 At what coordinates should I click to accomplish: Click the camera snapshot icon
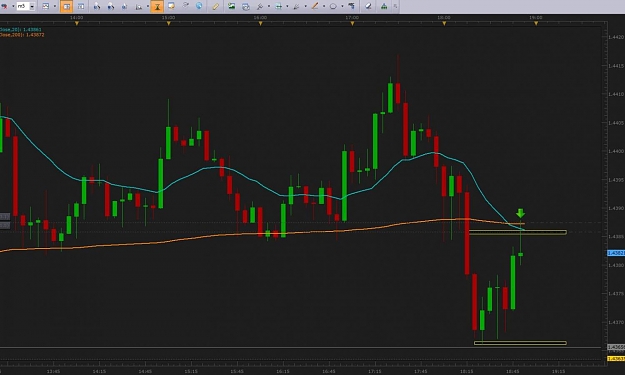[246, 6]
